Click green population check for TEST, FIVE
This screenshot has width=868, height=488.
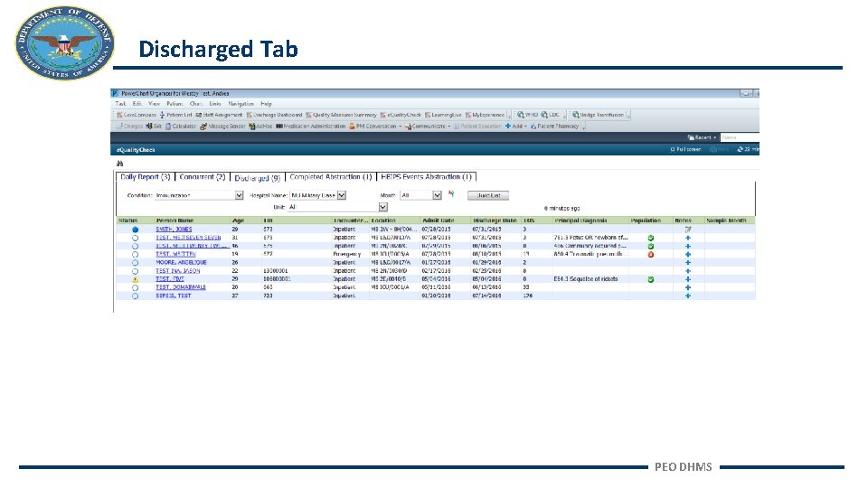tap(651, 279)
